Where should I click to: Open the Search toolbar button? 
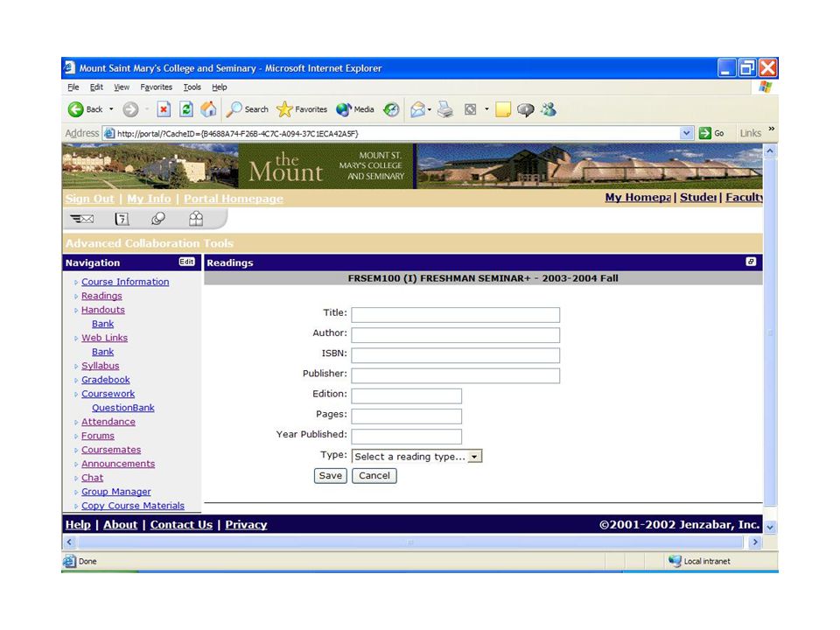point(247,109)
